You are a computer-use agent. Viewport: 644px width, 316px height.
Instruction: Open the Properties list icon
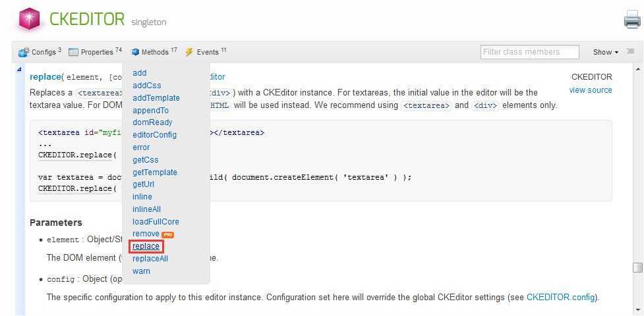[x=73, y=52]
